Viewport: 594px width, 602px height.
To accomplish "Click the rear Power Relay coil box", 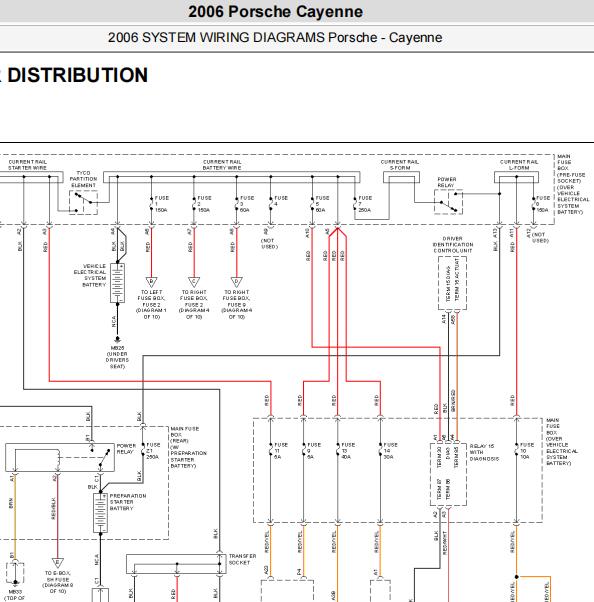I will [x=60, y=458].
